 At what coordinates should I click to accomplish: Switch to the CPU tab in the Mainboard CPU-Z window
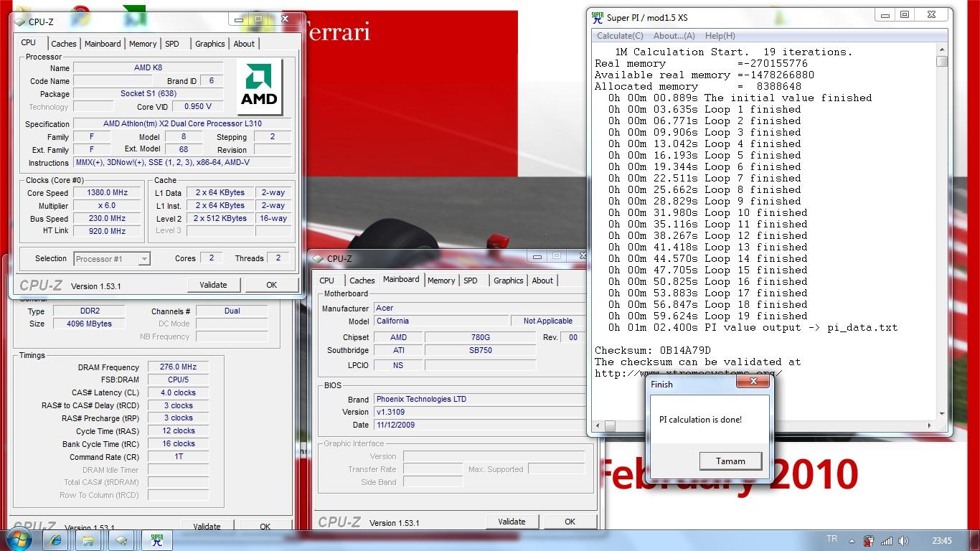click(327, 281)
